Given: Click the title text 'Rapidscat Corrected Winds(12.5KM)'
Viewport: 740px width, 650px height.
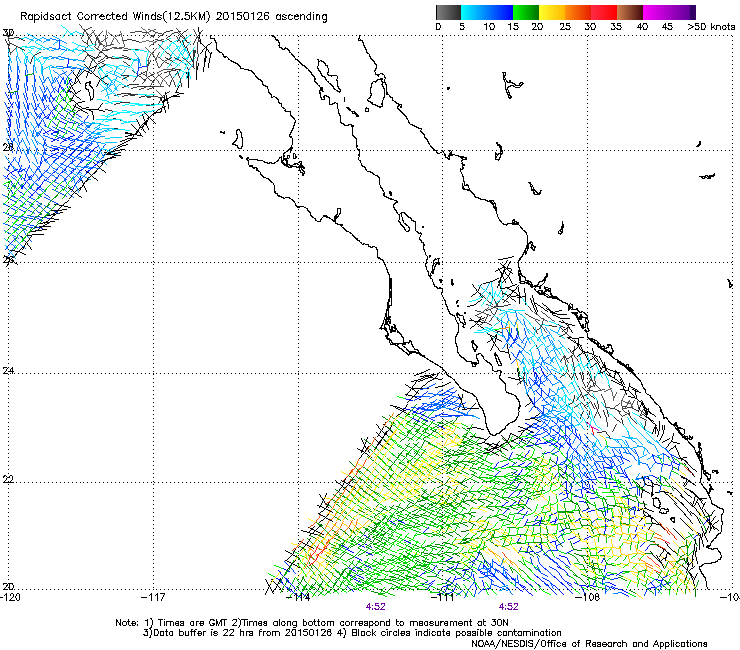Looking at the screenshot, I should [115, 17].
